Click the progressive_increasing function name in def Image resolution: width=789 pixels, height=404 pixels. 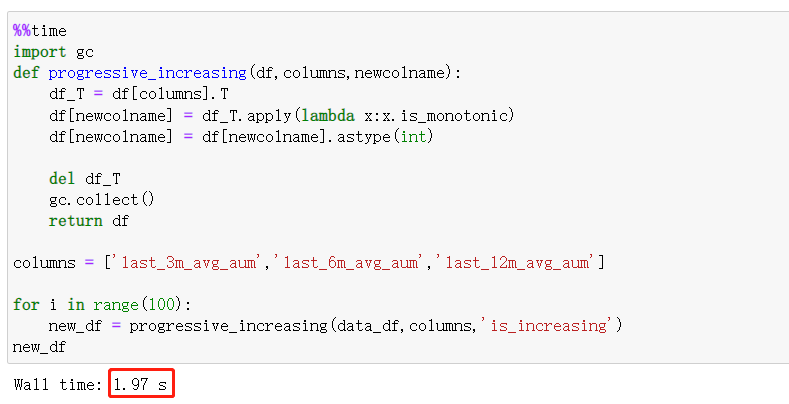[x=146, y=73]
